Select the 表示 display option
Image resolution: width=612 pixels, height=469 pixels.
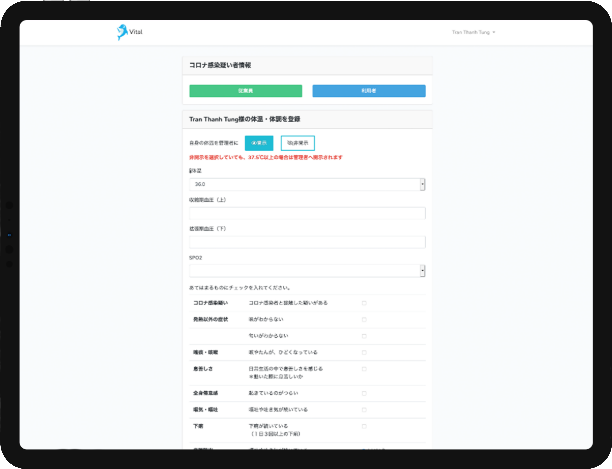[259, 143]
